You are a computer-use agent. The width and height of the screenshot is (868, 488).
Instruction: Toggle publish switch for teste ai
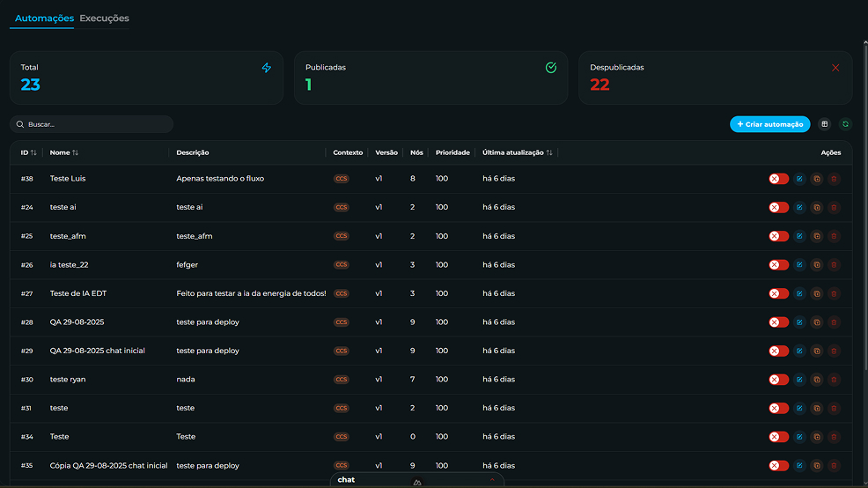(778, 207)
